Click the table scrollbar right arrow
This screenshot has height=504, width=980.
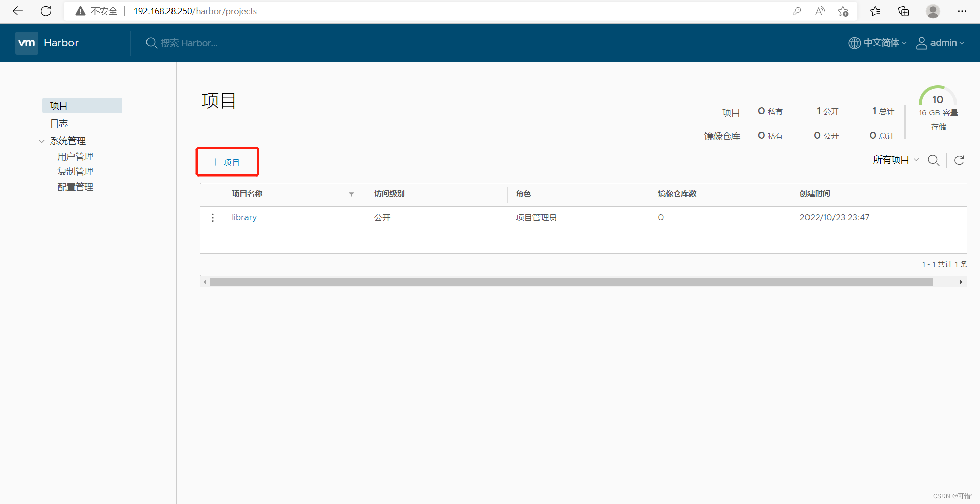point(961,282)
